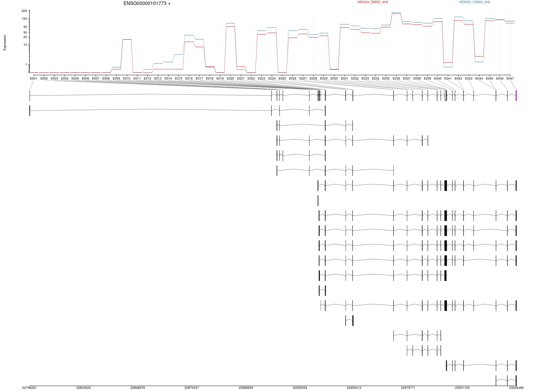Viewport: 541px width, 392px height.
Task: Select exon label E028
Action: tap(313, 78)
